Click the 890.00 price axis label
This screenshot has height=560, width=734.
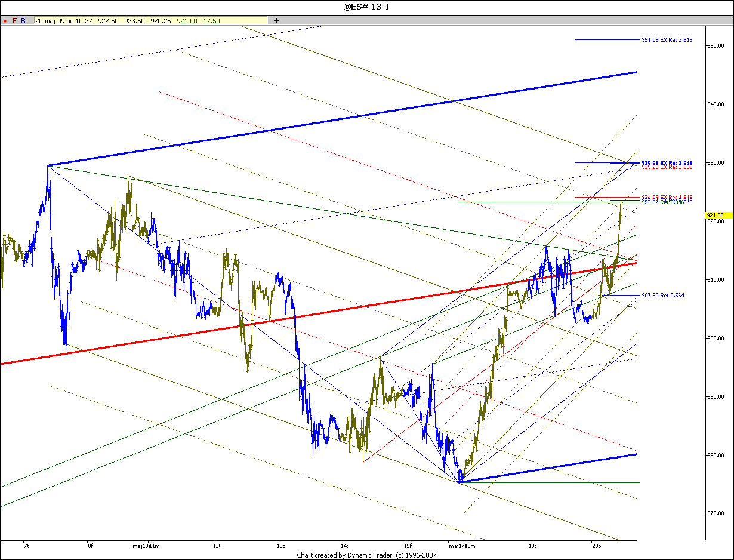coord(716,396)
